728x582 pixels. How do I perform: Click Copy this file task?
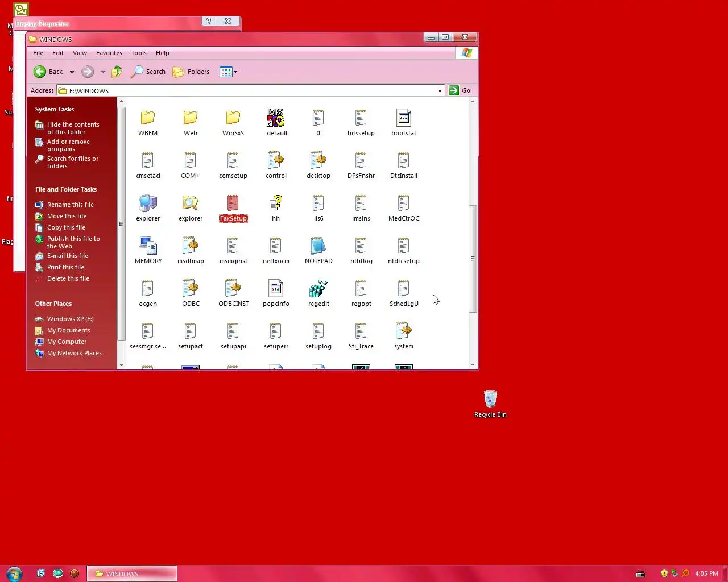(x=66, y=227)
